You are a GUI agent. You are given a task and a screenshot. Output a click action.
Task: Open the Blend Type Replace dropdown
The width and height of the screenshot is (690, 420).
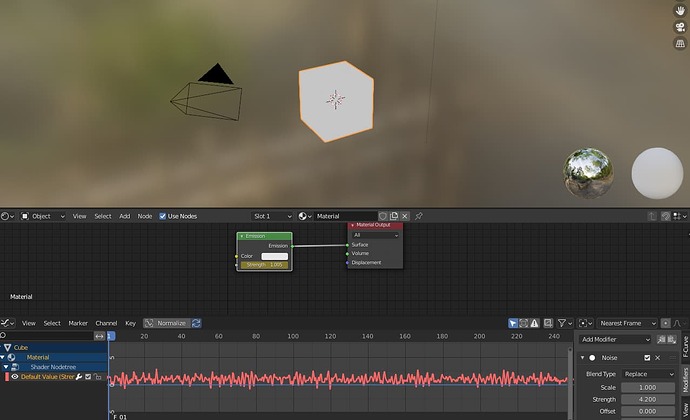(x=648, y=374)
